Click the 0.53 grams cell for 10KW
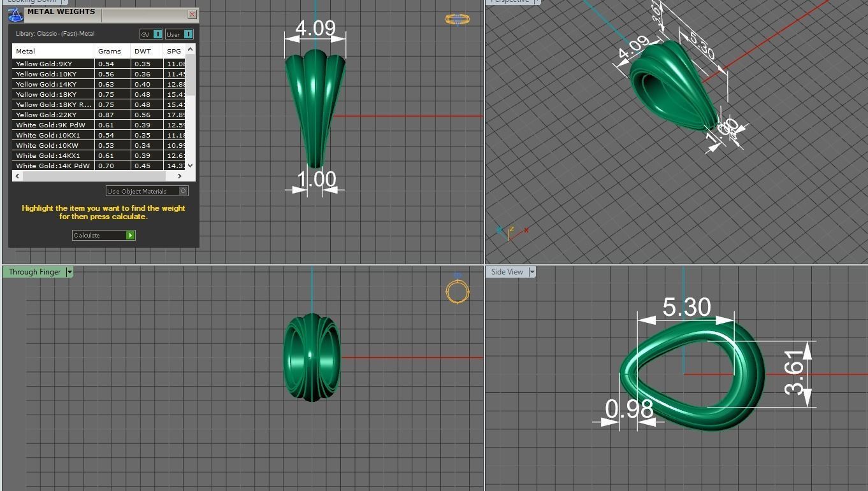This screenshot has height=491, width=868. pyautogui.click(x=113, y=145)
